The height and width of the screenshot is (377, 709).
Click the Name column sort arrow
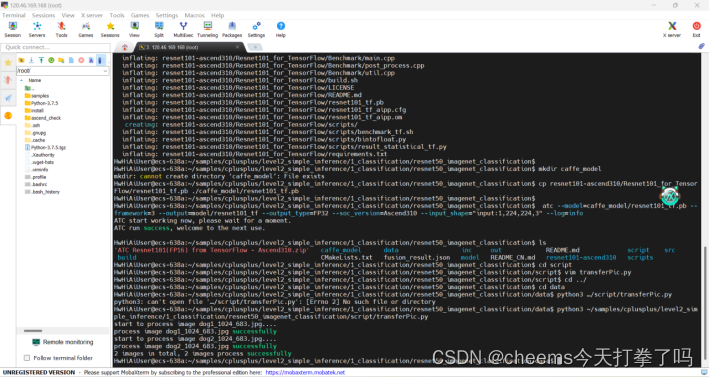[x=21, y=80]
